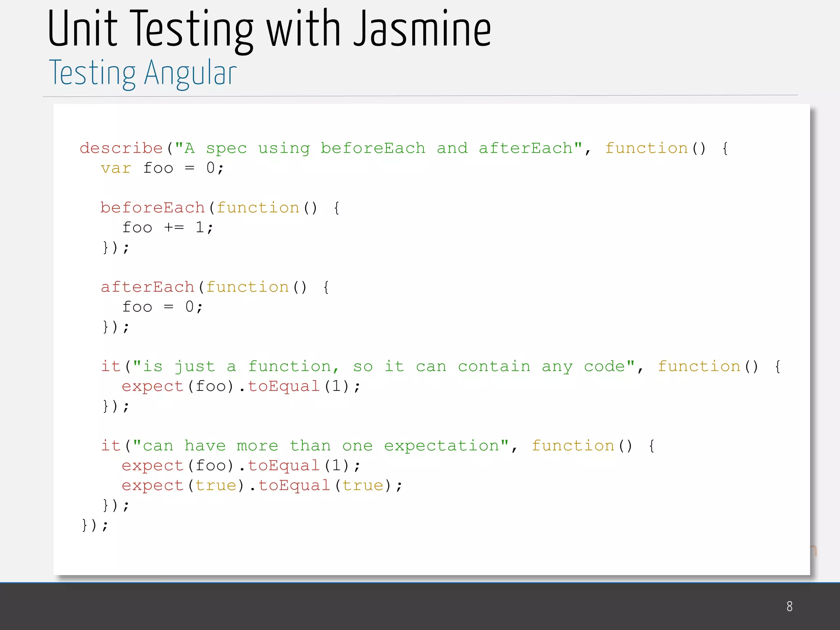Screen dimensions: 840x630
Task: Click 'expect(true).toEqual(true);' line
Action: point(262,485)
